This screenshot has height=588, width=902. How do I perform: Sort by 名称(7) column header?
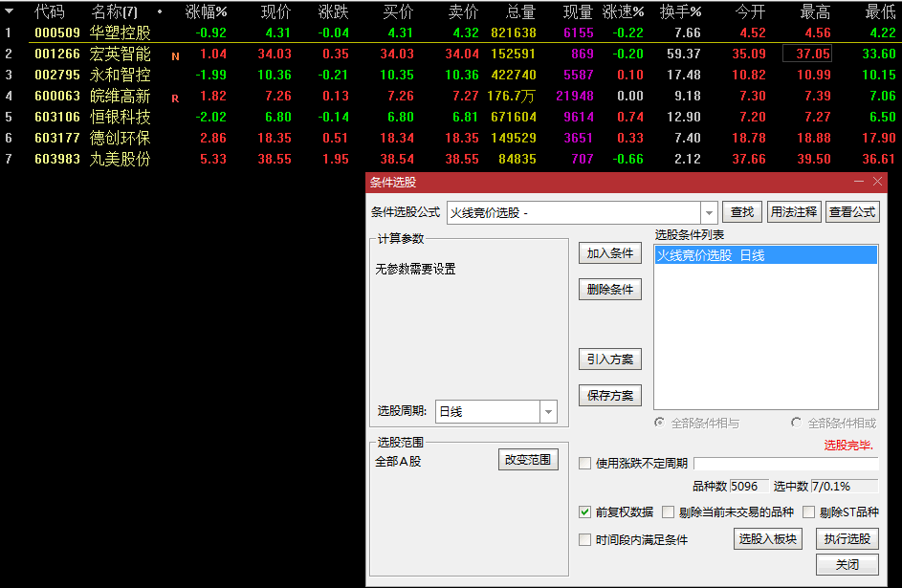pyautogui.click(x=114, y=11)
